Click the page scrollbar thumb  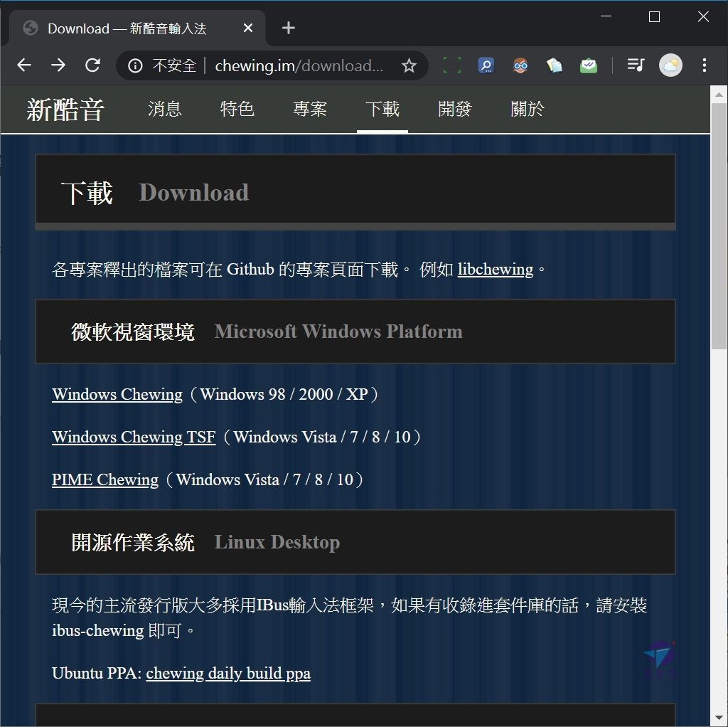tap(719, 225)
